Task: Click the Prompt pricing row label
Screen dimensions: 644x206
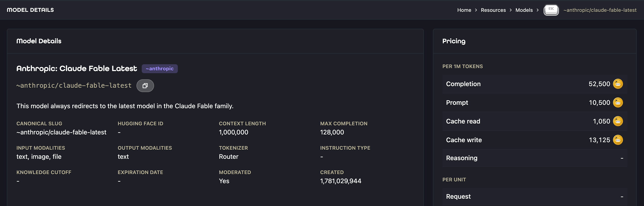Action: click(x=457, y=103)
